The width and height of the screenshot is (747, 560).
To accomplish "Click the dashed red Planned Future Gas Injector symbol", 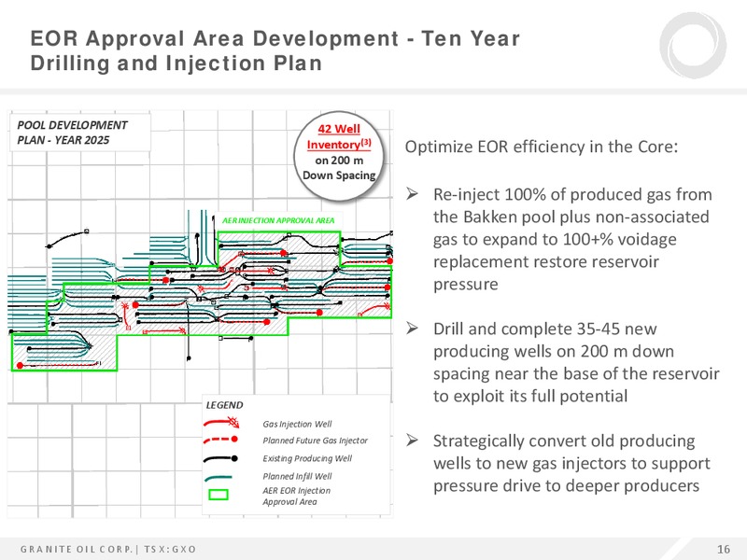I will point(220,440).
